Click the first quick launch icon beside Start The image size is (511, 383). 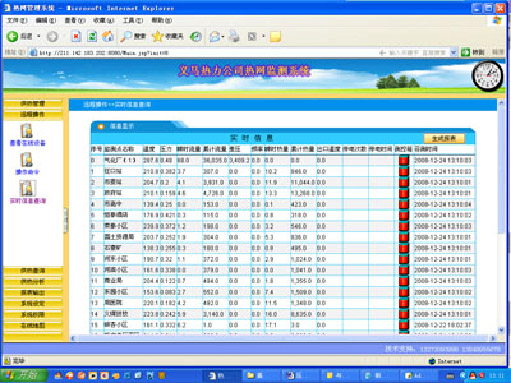tap(58, 376)
